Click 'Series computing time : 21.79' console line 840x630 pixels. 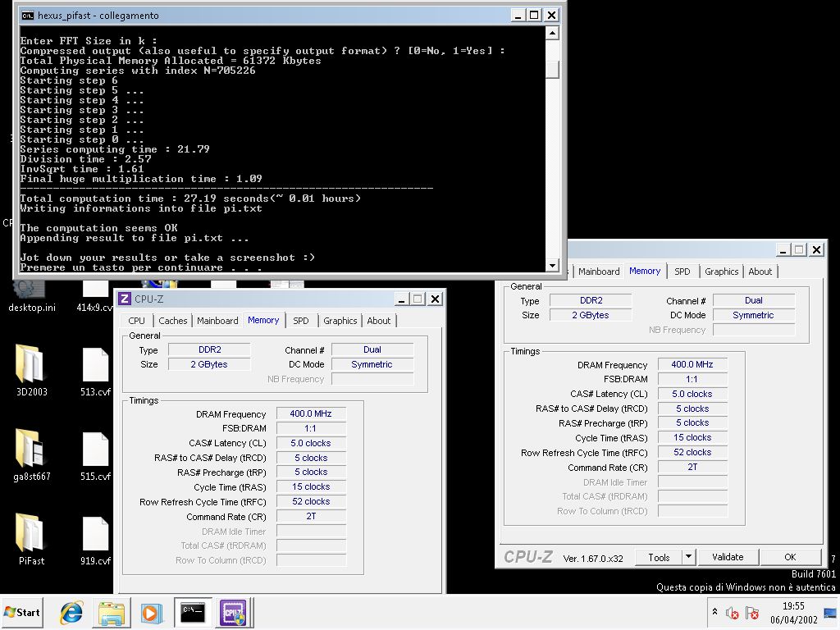tap(115, 149)
